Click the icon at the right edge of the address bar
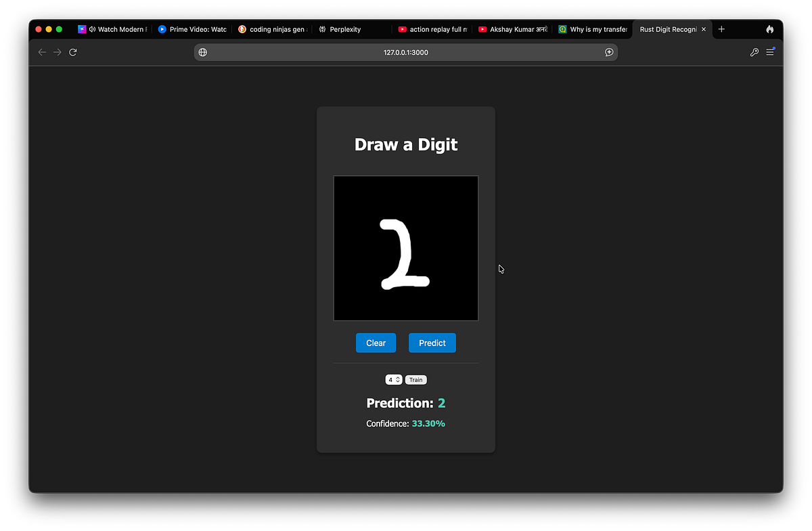The width and height of the screenshot is (812, 531). 608,52
